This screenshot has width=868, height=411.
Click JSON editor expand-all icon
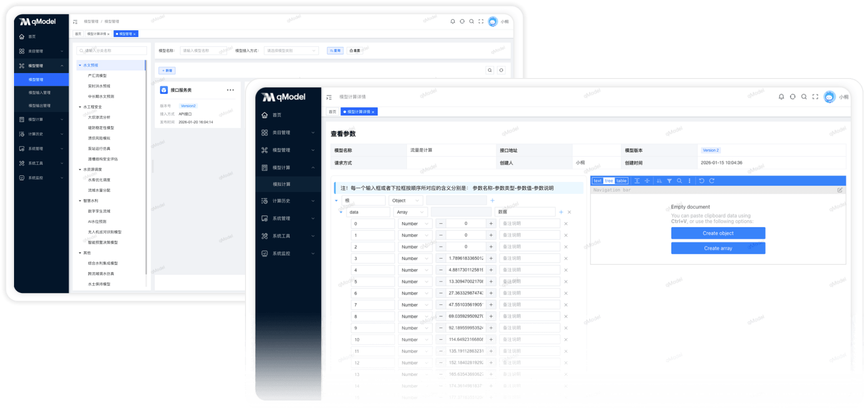tap(637, 181)
